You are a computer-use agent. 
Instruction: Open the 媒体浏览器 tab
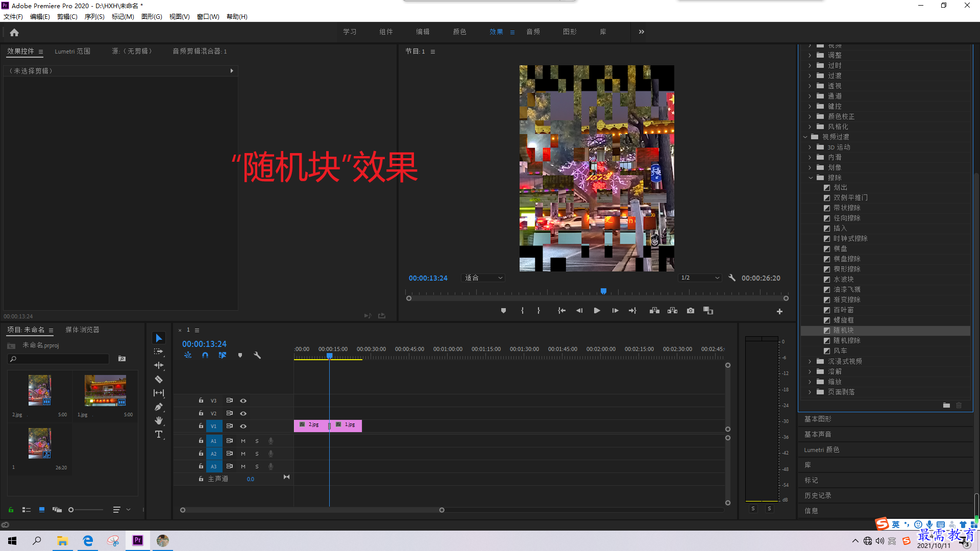[82, 330]
